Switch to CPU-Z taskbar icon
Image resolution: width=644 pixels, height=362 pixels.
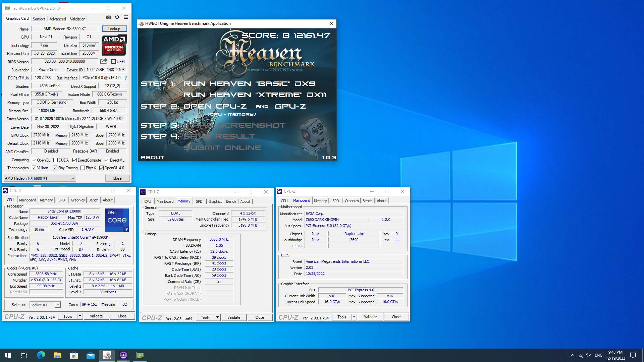click(x=123, y=355)
